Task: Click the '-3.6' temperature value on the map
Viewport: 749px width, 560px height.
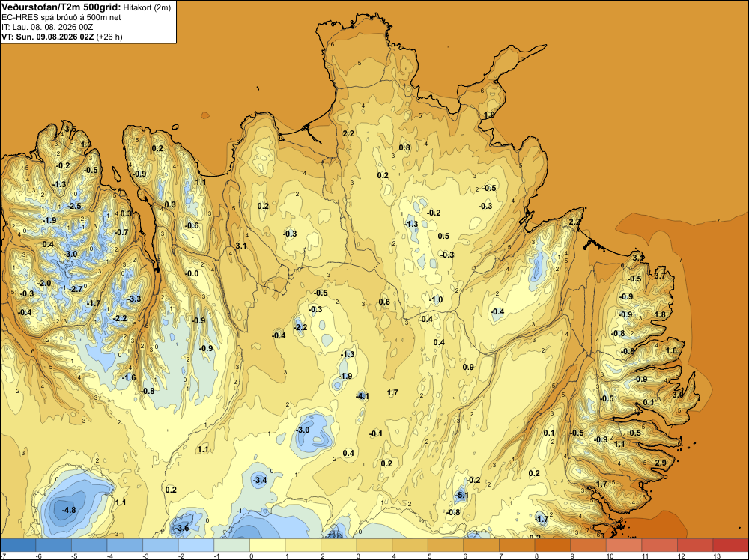Action: click(x=182, y=528)
